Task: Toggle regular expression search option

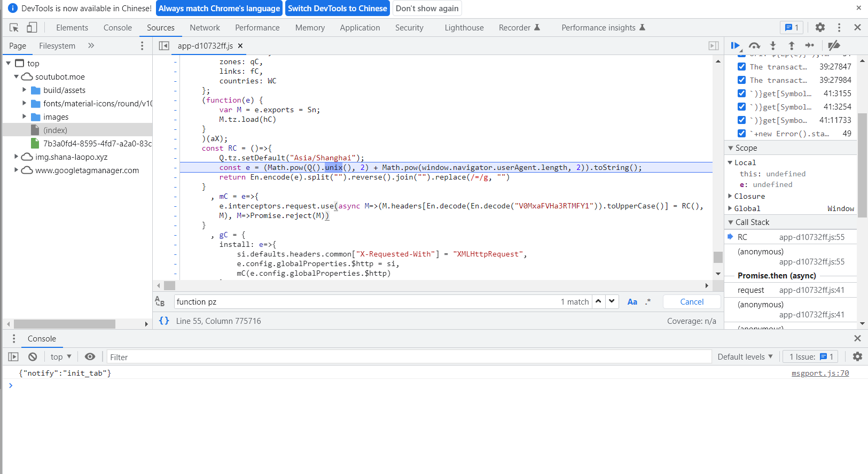Action: (648, 302)
